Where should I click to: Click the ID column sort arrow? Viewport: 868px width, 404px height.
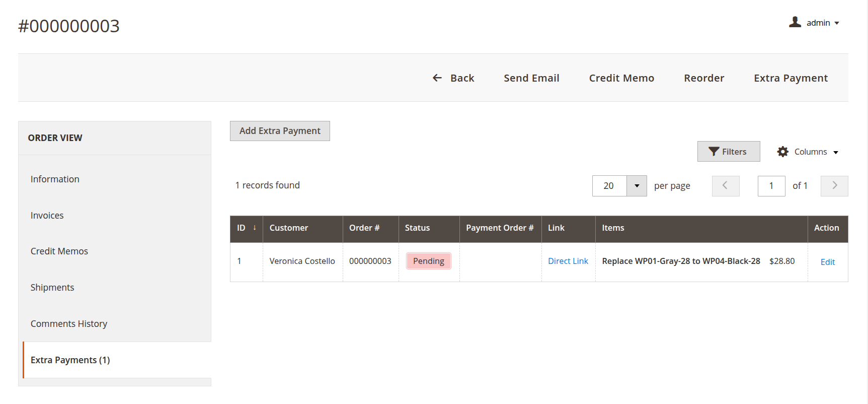click(x=255, y=228)
